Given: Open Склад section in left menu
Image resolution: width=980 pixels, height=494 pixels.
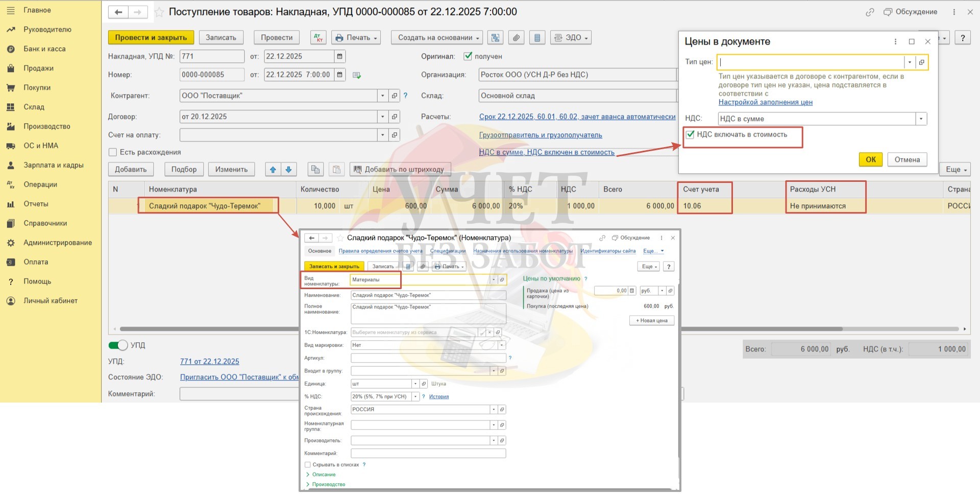Looking at the screenshot, I should tap(34, 107).
